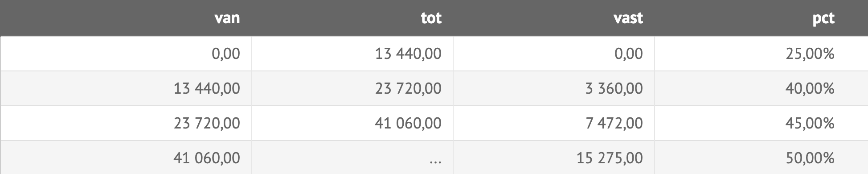Select the 13 440,00 tot cell
This screenshot has height=174, width=868.
(x=352, y=54)
